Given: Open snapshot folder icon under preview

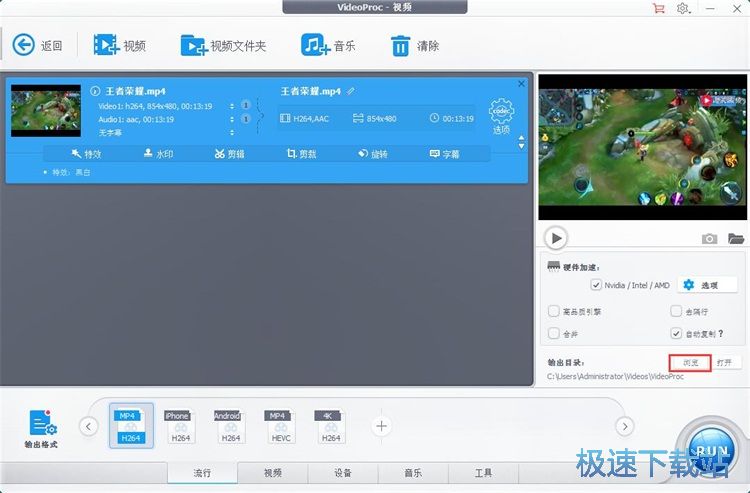Looking at the screenshot, I should (736, 238).
